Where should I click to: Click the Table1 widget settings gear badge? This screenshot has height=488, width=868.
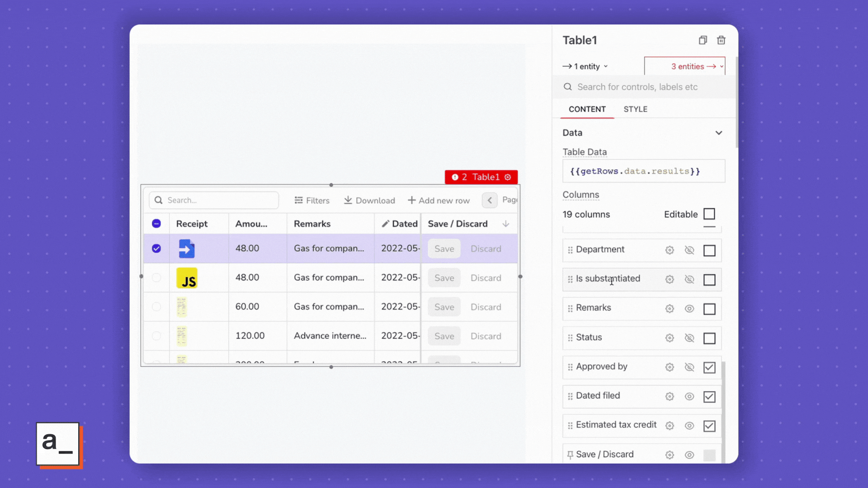pyautogui.click(x=508, y=177)
